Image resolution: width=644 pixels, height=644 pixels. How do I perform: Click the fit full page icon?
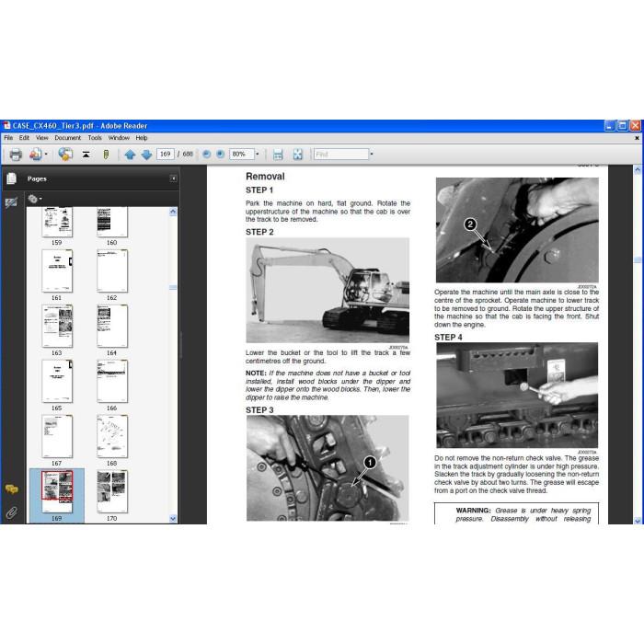click(x=298, y=155)
